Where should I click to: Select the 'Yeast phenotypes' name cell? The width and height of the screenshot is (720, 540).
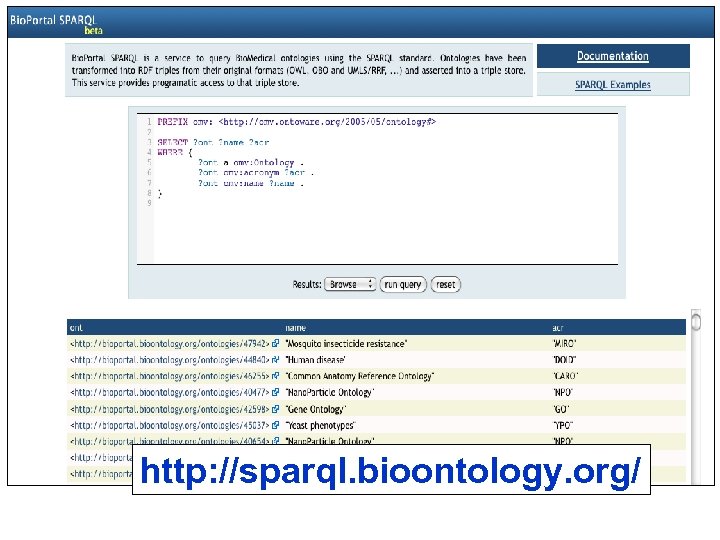pyautogui.click(x=320, y=425)
